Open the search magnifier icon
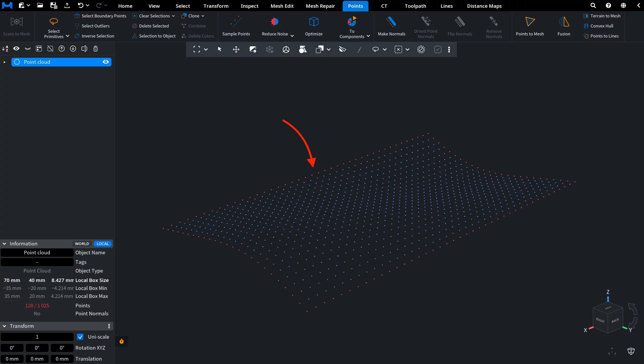The width and height of the screenshot is (644, 364). point(593,6)
